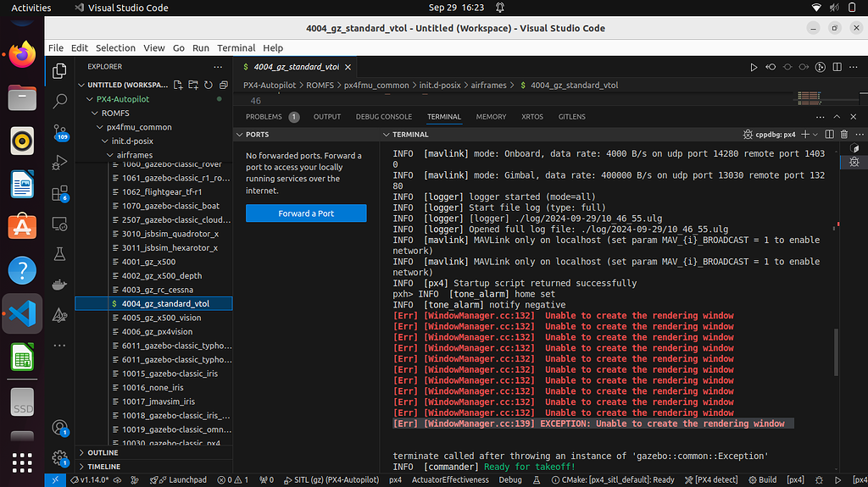Open the Accounts menu in activity bar
Viewport: 868px width, 487px height.
[59, 427]
